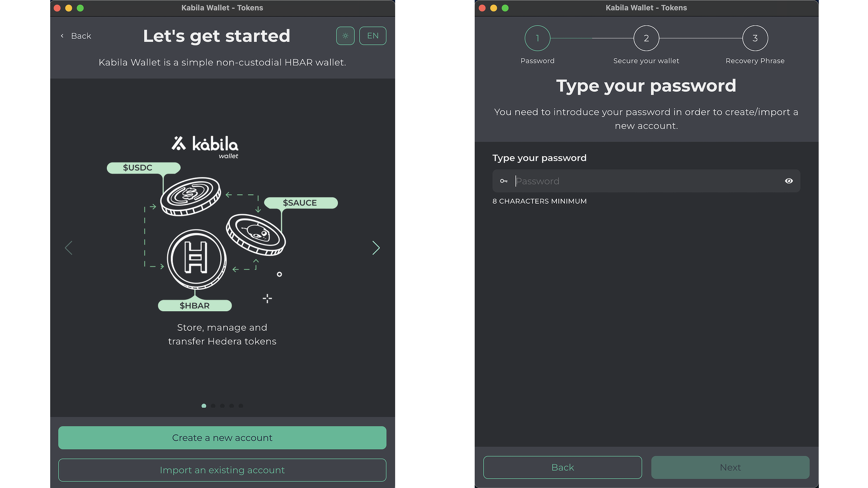Focus the Password input field
The image size is (868, 488).
[x=646, y=181]
